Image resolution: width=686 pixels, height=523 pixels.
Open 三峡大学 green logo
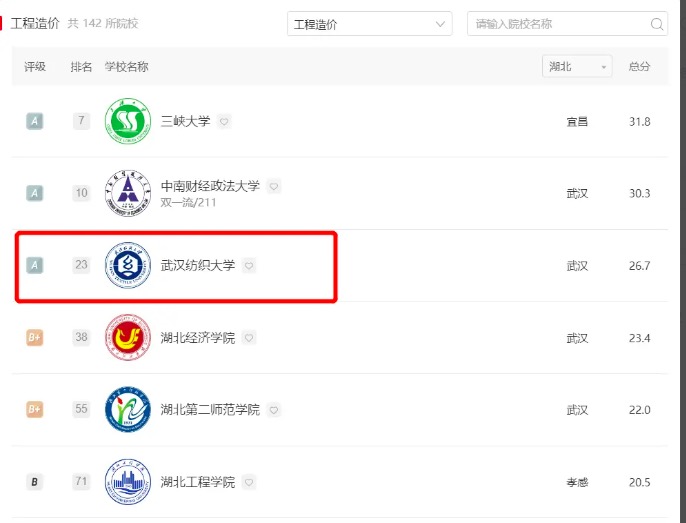point(128,121)
